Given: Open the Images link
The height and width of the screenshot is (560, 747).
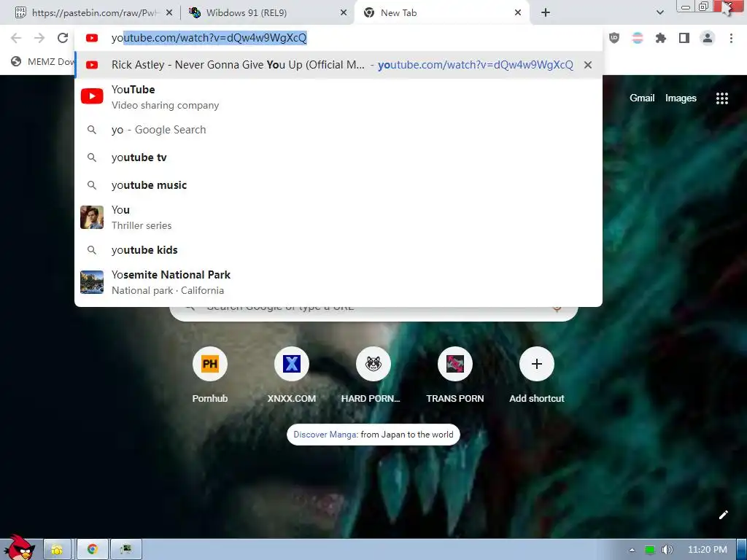Looking at the screenshot, I should [681, 98].
